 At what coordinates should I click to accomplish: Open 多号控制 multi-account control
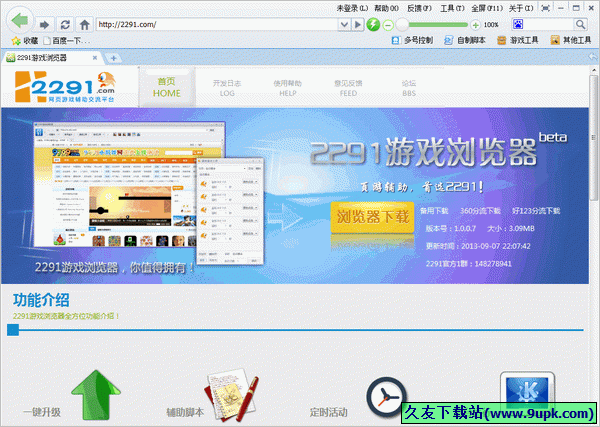pyautogui.click(x=412, y=40)
